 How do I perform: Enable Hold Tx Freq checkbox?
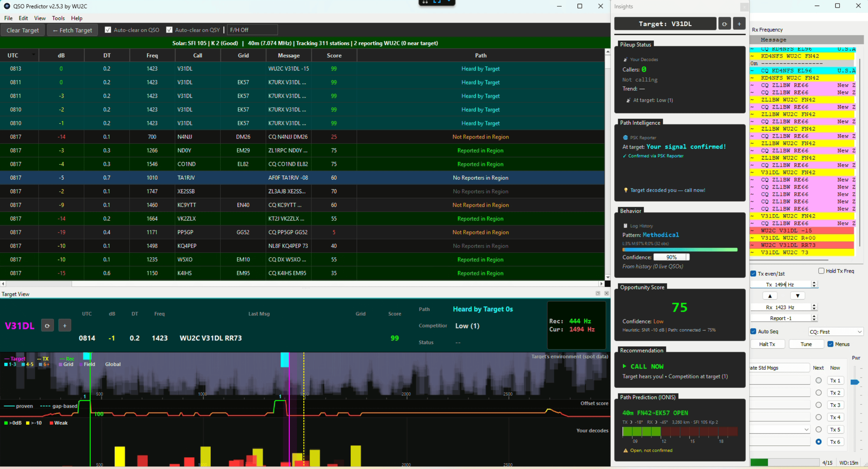click(x=822, y=271)
